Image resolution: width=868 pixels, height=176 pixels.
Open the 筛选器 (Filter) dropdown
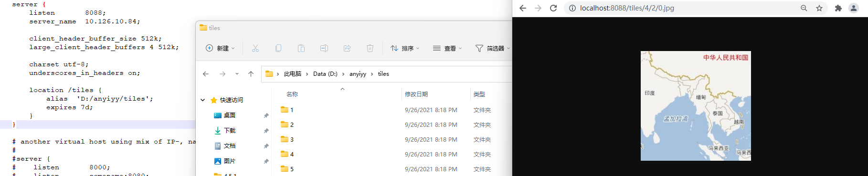point(493,48)
